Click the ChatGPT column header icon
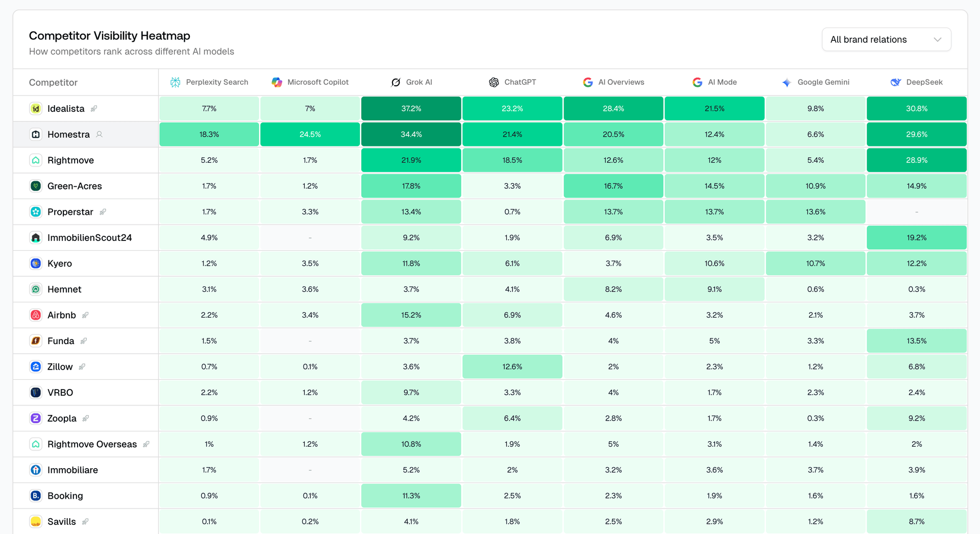This screenshot has height=534, width=980. pos(494,82)
